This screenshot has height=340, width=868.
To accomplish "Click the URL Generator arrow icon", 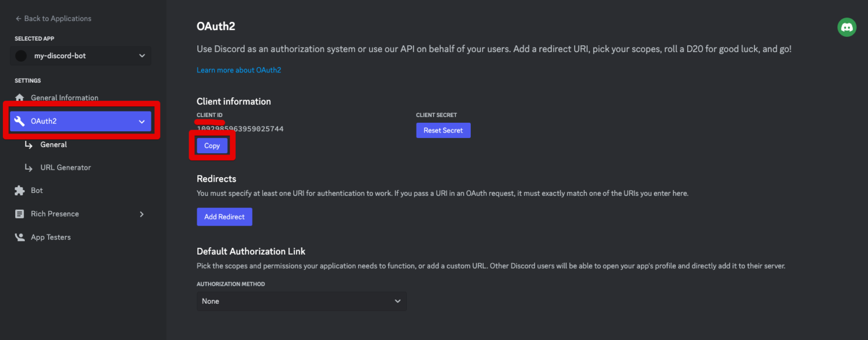I will click(x=29, y=167).
